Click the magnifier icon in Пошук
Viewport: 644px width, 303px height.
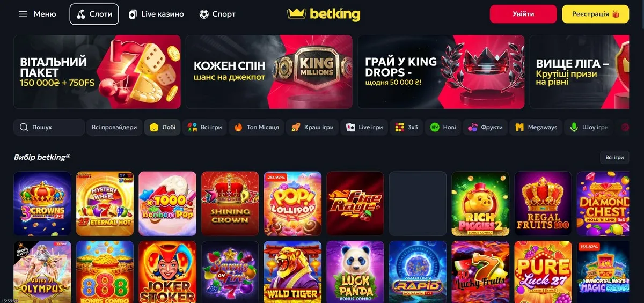(24, 127)
